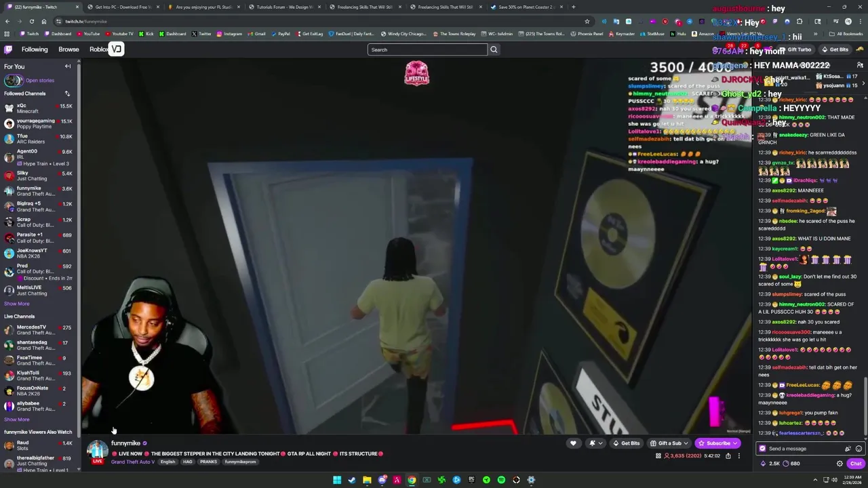Viewport: 868px width, 488px height.
Task: Open MeltIsLIVE channel in sidebar
Action: pyautogui.click(x=39, y=290)
